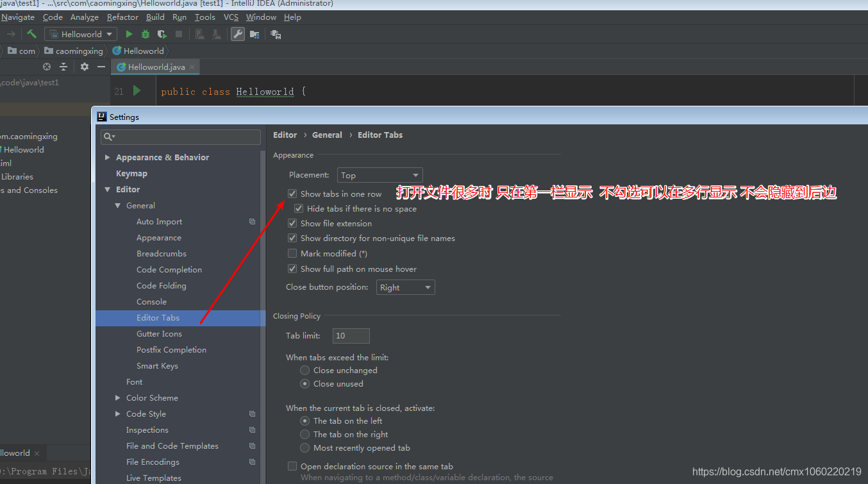Screen dimensions: 868x484
Task: Run Helloworld with the green play icon
Action: (x=129, y=34)
